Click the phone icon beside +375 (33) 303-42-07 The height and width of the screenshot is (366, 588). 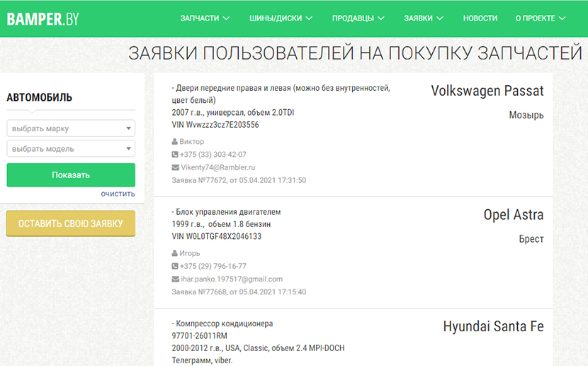pos(175,155)
